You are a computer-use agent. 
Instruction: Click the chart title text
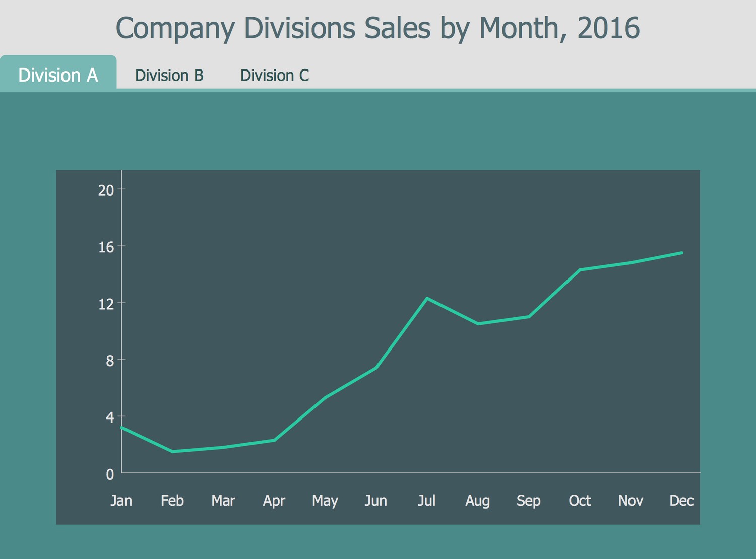click(377, 28)
